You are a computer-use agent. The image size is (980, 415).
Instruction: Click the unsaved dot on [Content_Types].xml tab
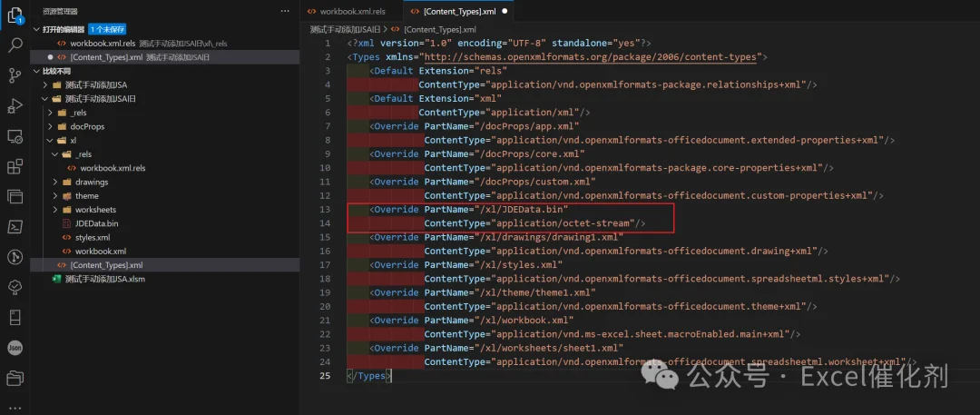point(505,11)
